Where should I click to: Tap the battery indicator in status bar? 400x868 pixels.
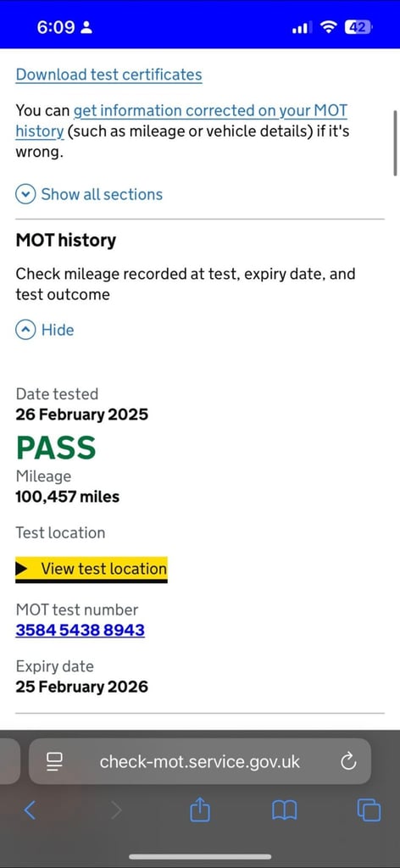click(x=358, y=27)
